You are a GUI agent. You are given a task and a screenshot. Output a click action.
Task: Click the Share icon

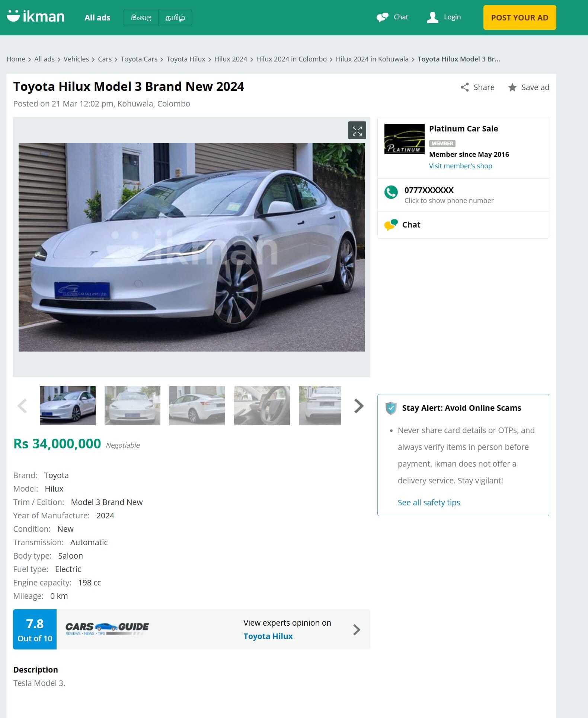tap(464, 87)
